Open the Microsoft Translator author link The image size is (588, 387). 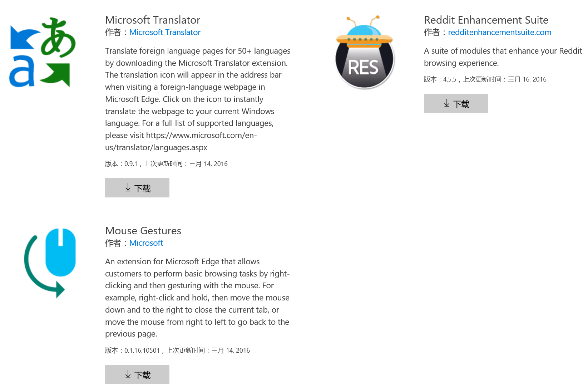[x=165, y=32]
